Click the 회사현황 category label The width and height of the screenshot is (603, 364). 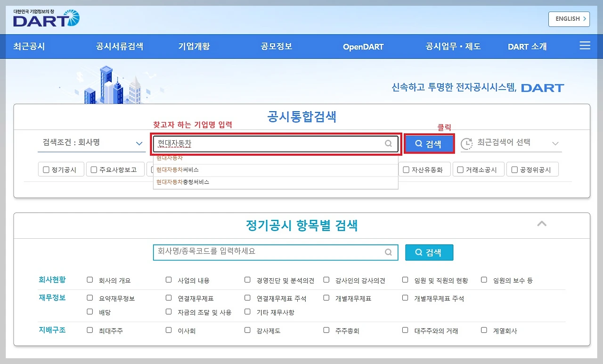coord(52,280)
